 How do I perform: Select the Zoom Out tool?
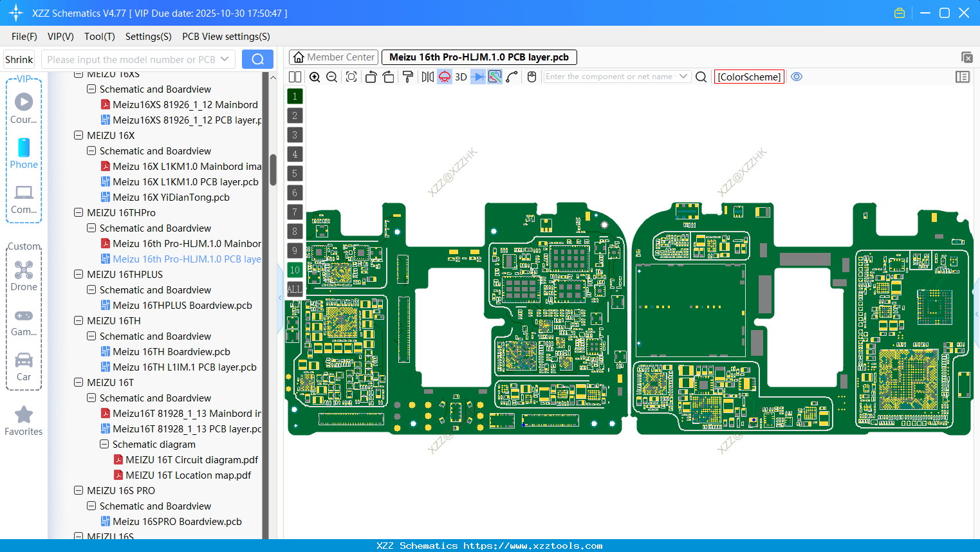click(331, 77)
